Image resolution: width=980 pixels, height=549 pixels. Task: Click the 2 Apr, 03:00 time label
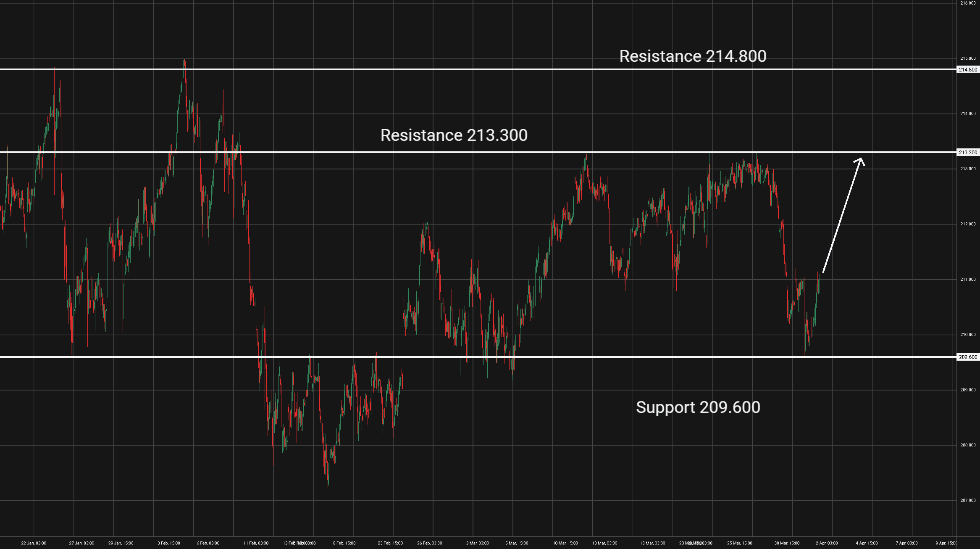tap(827, 543)
